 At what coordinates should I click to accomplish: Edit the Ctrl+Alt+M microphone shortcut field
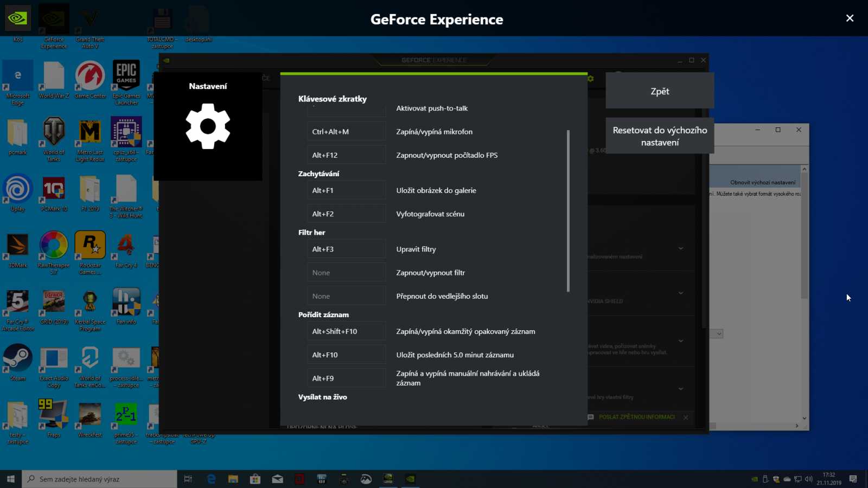pyautogui.click(x=346, y=132)
